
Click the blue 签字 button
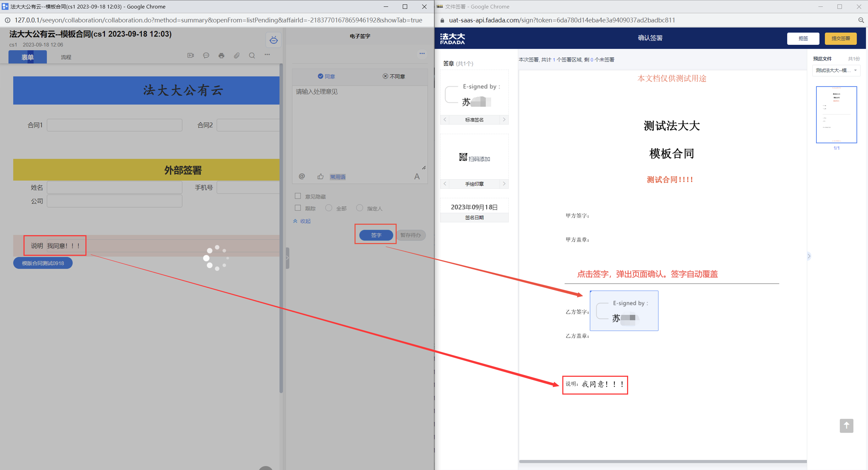(376, 235)
